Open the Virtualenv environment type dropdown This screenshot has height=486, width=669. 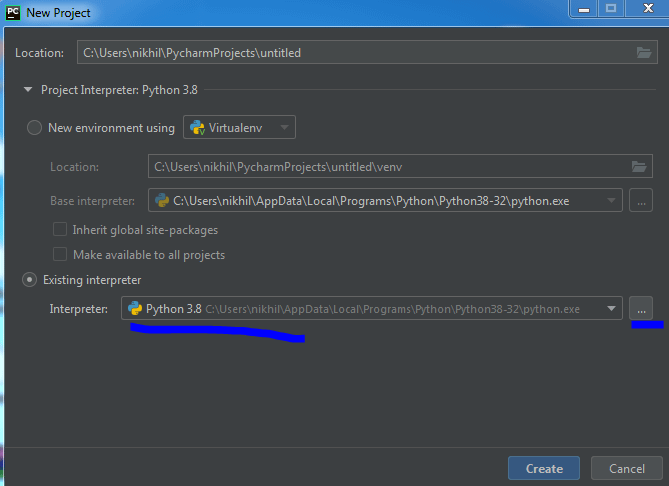point(239,127)
